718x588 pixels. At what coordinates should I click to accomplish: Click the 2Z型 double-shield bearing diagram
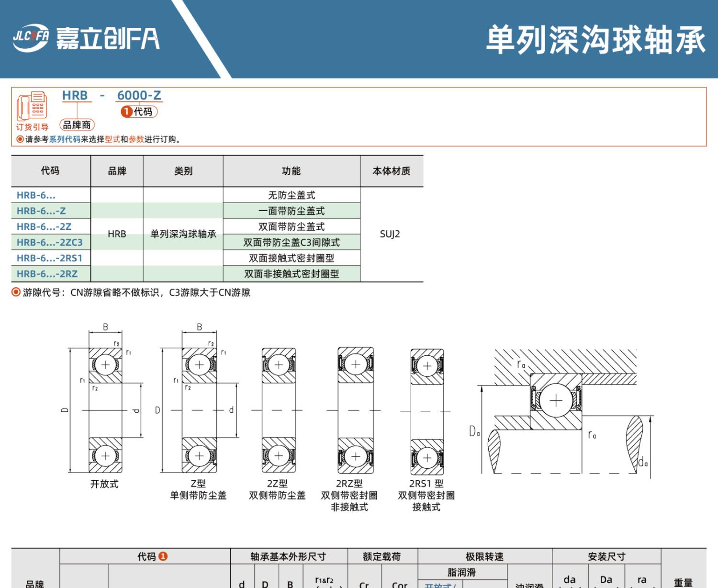click(278, 410)
